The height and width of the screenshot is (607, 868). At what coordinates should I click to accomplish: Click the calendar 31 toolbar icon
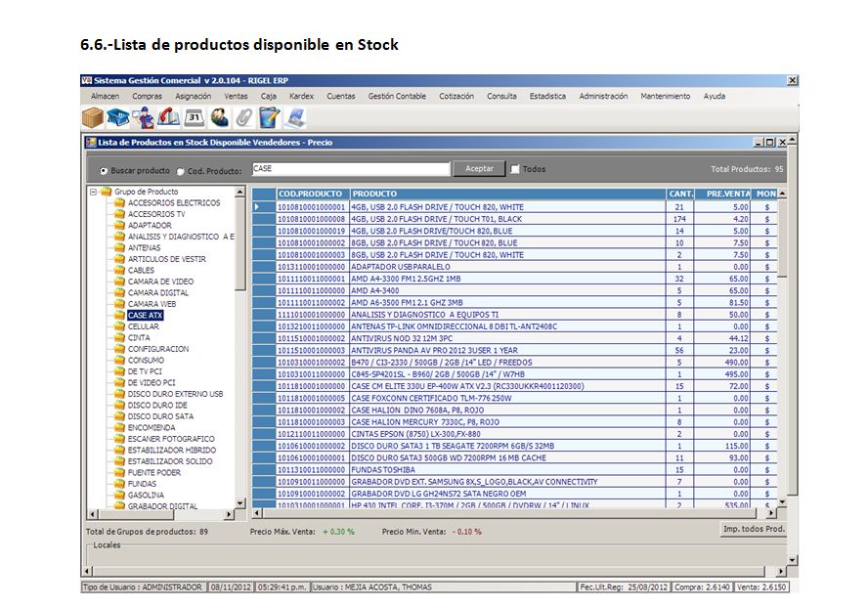tap(194, 118)
